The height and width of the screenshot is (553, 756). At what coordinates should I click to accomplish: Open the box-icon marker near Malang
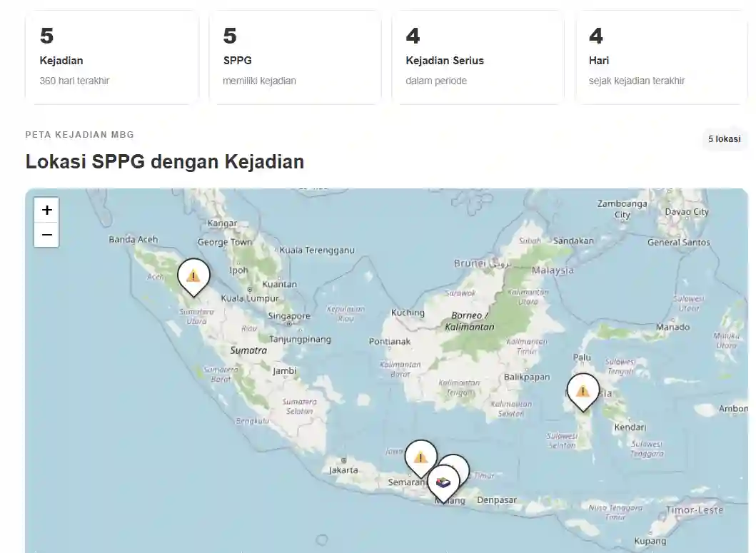click(443, 482)
